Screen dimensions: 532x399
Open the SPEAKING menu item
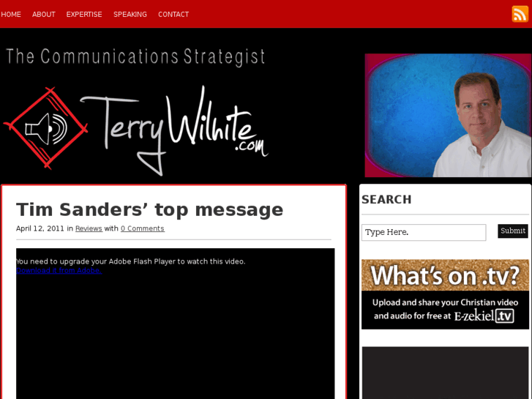click(130, 14)
